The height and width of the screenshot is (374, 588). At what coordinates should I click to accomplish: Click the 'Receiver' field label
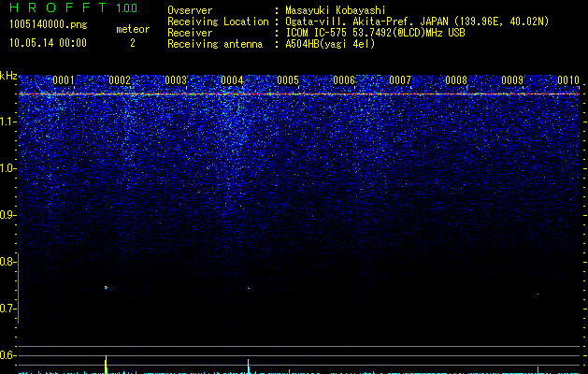point(190,33)
